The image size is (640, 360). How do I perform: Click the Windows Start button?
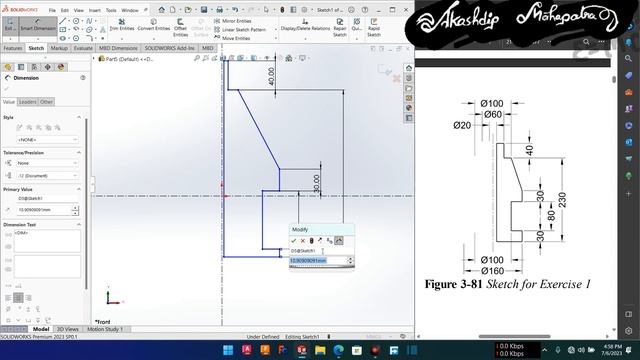228,350
